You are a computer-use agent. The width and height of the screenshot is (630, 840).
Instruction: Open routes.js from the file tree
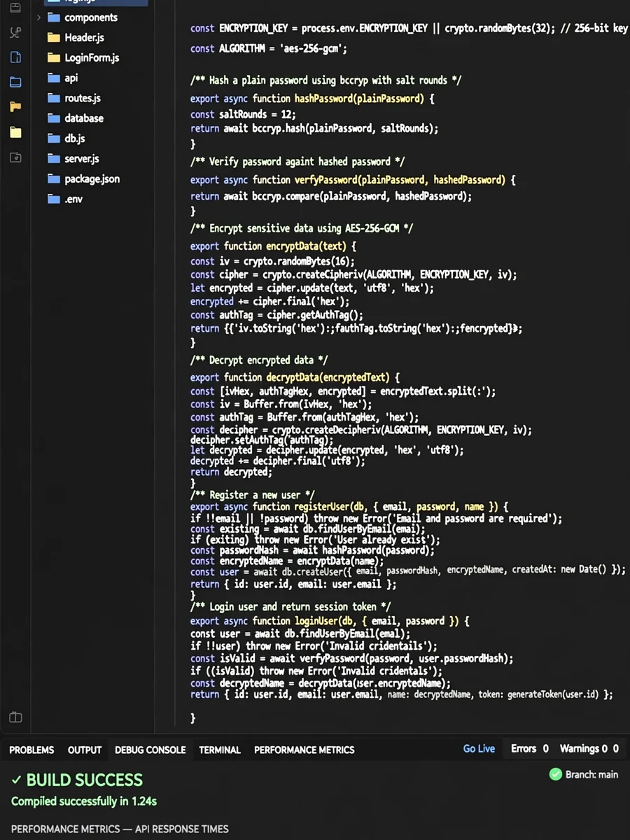83,99
